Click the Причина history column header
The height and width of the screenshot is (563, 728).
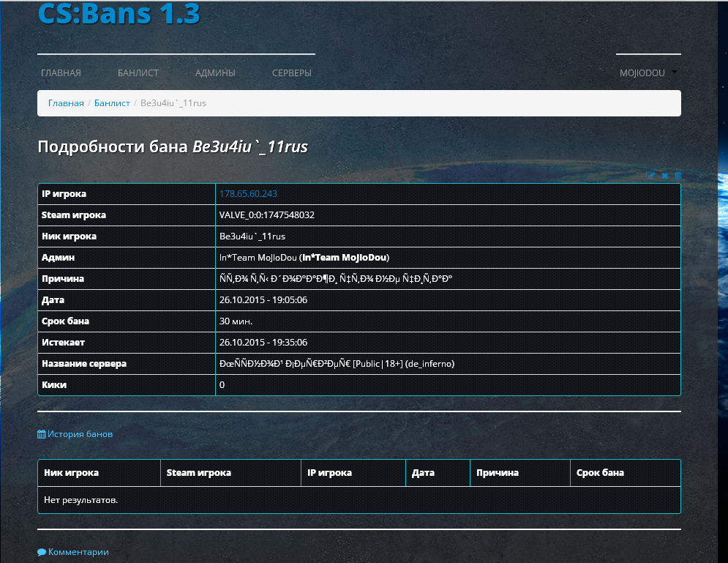(x=498, y=473)
